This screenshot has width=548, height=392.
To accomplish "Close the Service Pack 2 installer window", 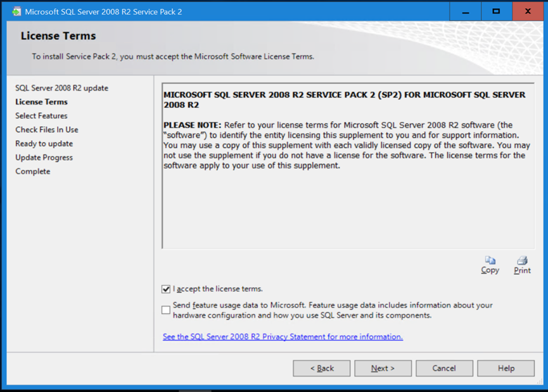I will [x=528, y=11].
